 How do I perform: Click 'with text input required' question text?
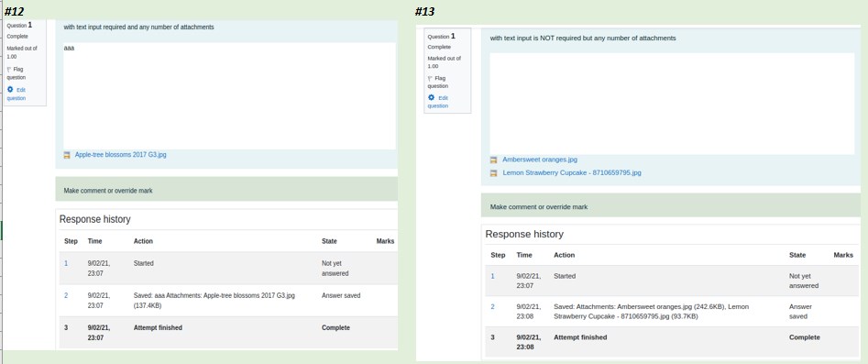tap(138, 27)
